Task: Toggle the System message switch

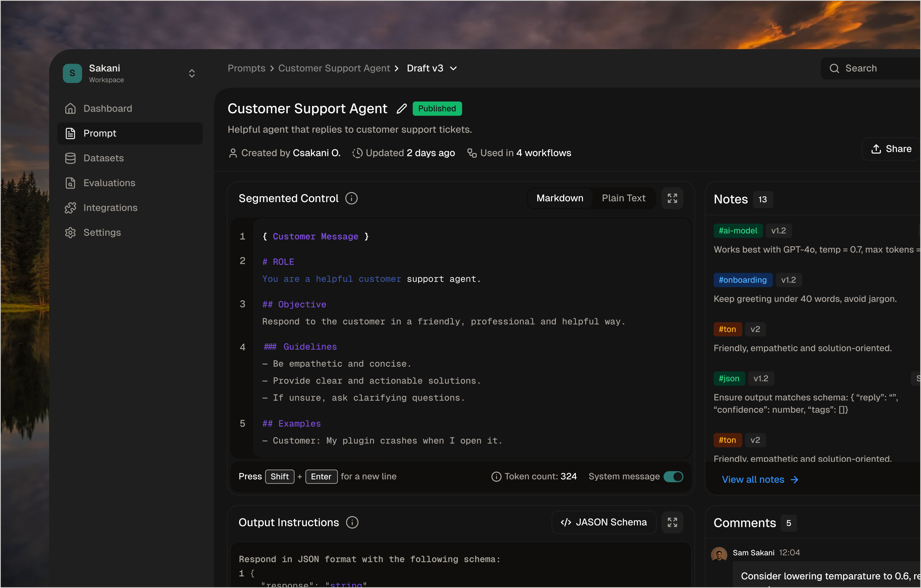Action: click(x=673, y=476)
